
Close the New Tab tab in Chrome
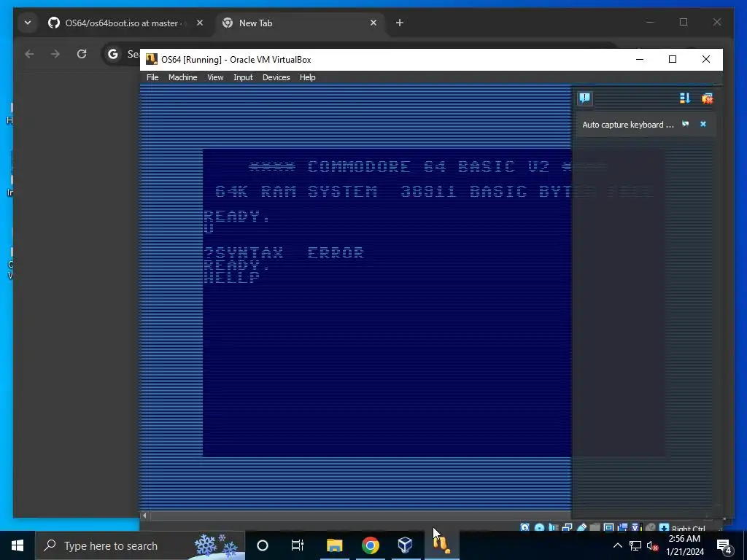click(373, 23)
